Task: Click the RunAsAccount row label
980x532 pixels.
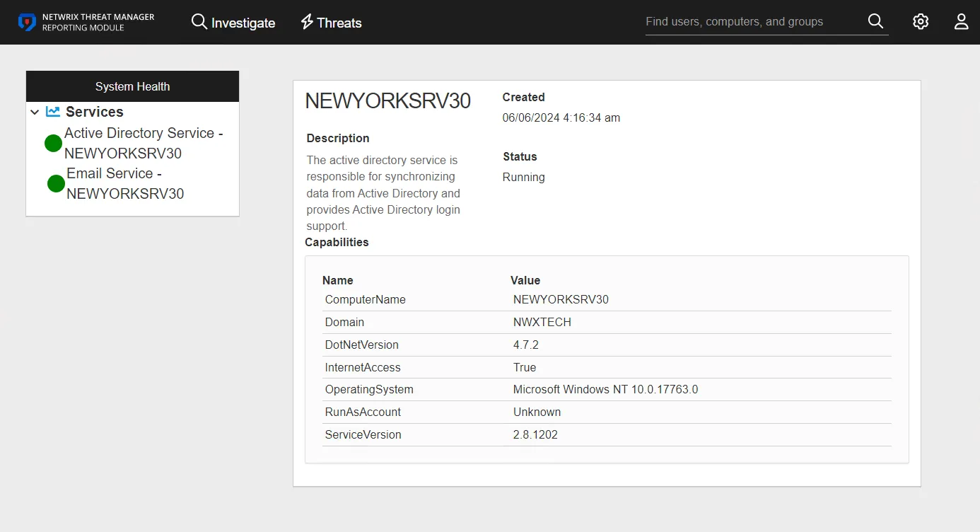Action: 363,412
